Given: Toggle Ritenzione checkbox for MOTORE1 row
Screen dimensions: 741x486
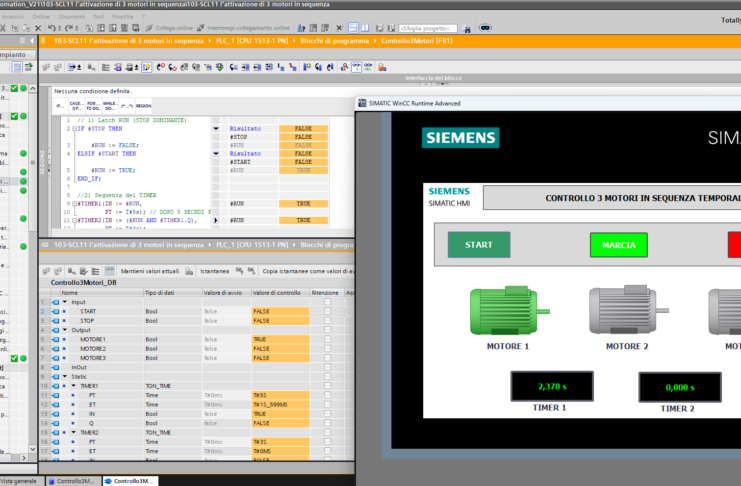Looking at the screenshot, I should [327, 339].
